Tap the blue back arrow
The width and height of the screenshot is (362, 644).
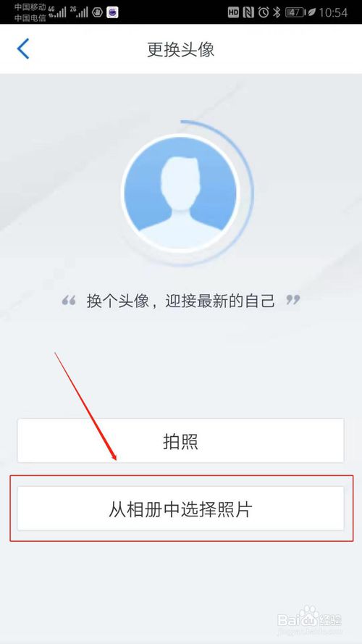pyautogui.click(x=23, y=49)
